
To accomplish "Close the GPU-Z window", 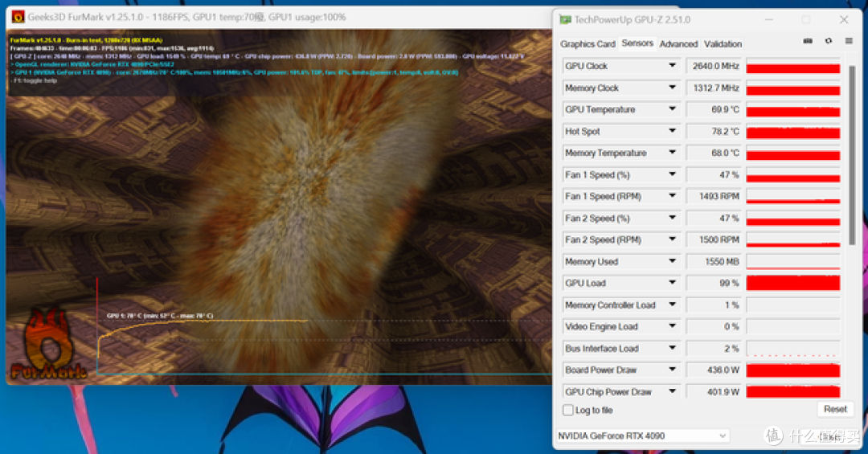I will point(844,20).
